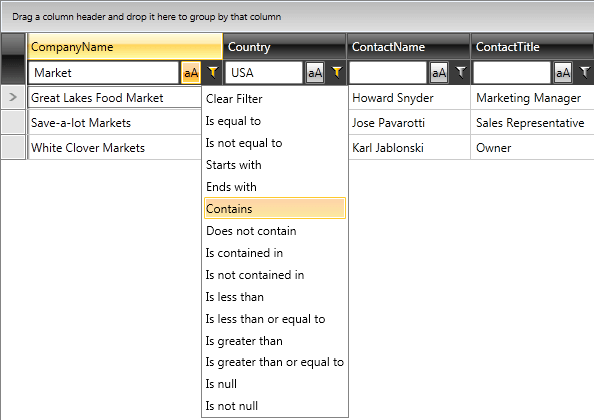Image resolution: width=594 pixels, height=420 pixels.
Task: Choose 'Is contained in' operator
Action: point(275,253)
